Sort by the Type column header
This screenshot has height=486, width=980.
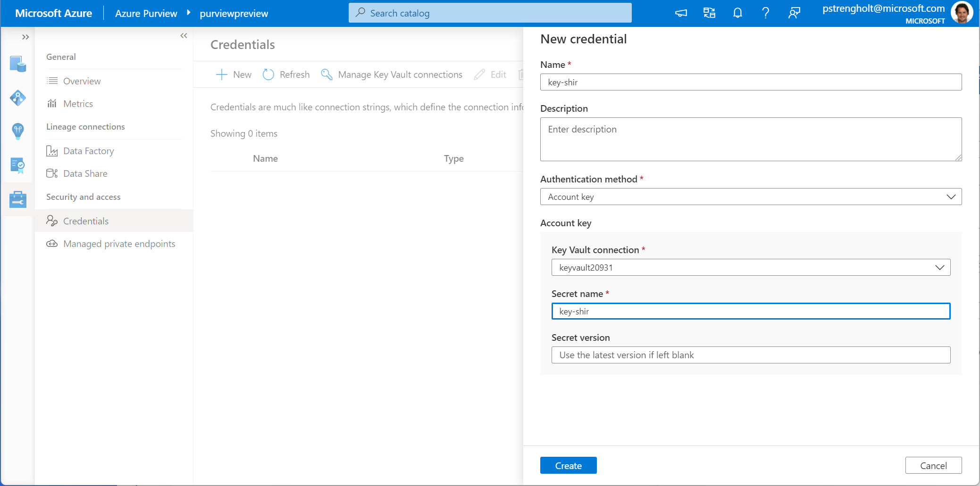[453, 158]
